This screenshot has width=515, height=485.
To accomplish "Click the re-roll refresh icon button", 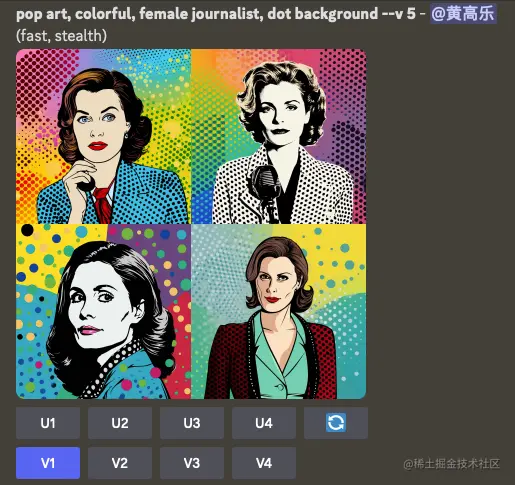I will [x=336, y=423].
